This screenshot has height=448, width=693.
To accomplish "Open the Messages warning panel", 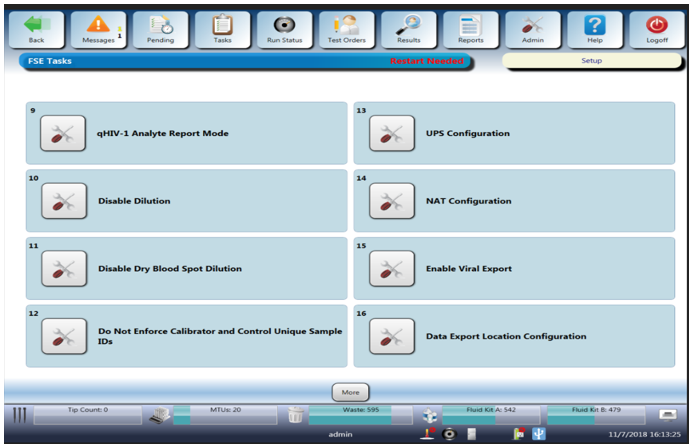I will pos(99,29).
